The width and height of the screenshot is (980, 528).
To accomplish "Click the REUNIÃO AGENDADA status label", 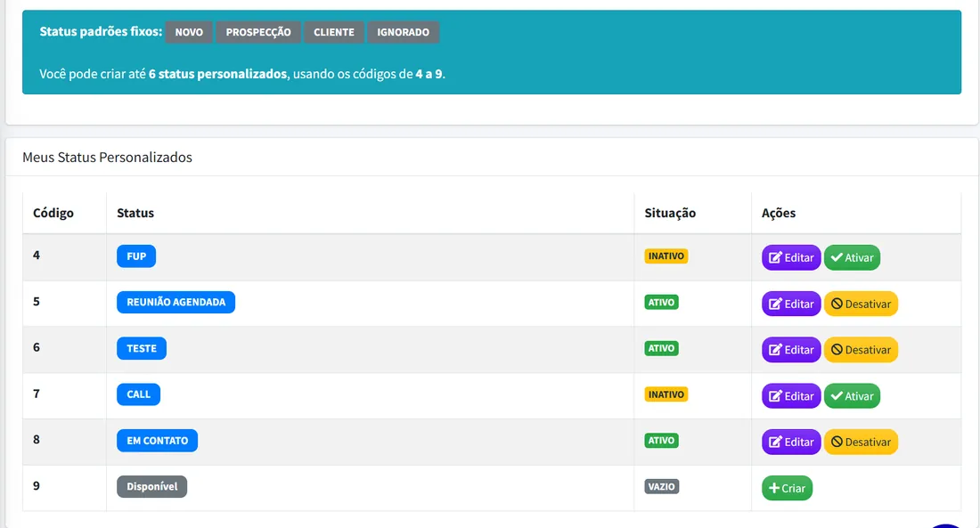I will [176, 303].
